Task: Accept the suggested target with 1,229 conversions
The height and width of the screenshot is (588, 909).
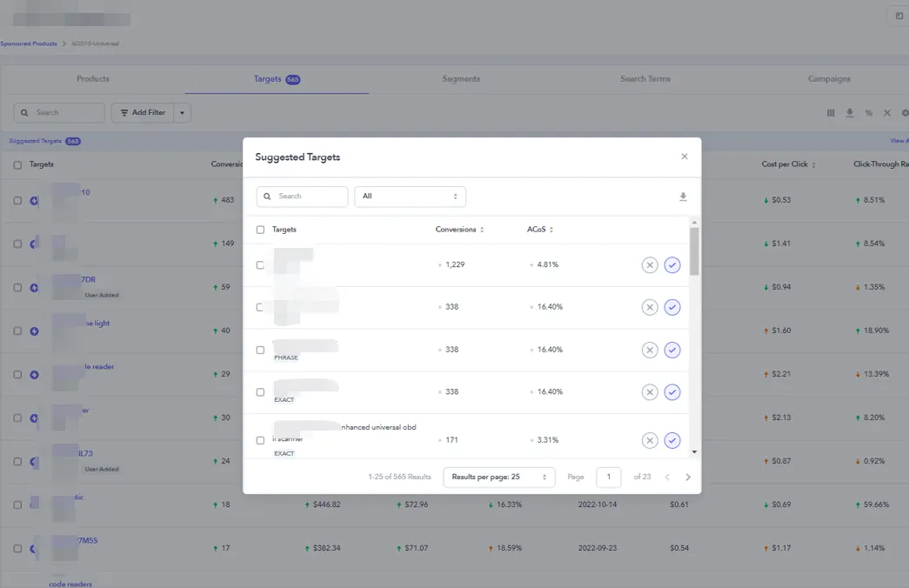Action: 672,265
